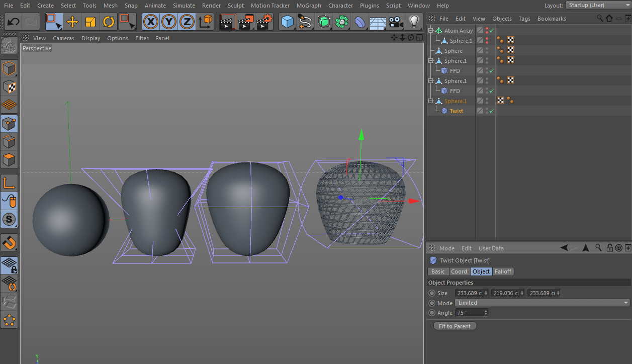The height and width of the screenshot is (364, 632).
Task: Select the Sphere object in the Object Manager
Action: pos(453,51)
